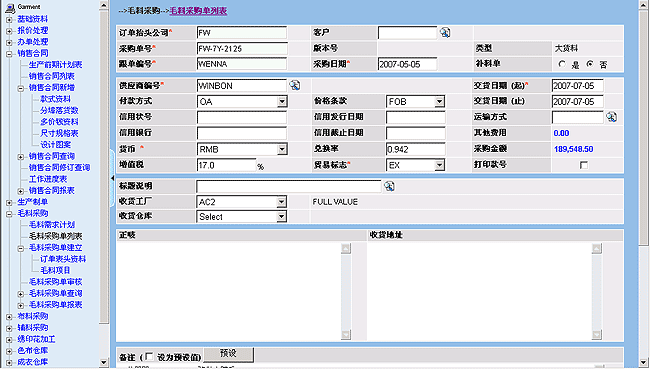Expand the 绣印花加工 tree node
Image resolution: width=650 pixels, height=369 pixels.
[9, 340]
